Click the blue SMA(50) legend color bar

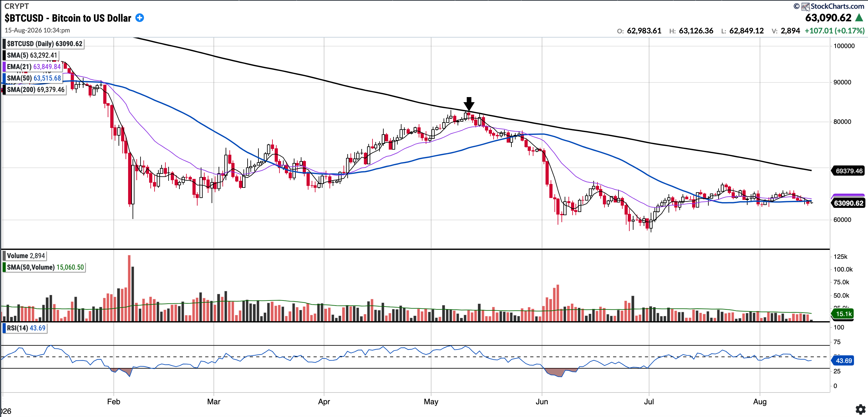click(x=4, y=78)
